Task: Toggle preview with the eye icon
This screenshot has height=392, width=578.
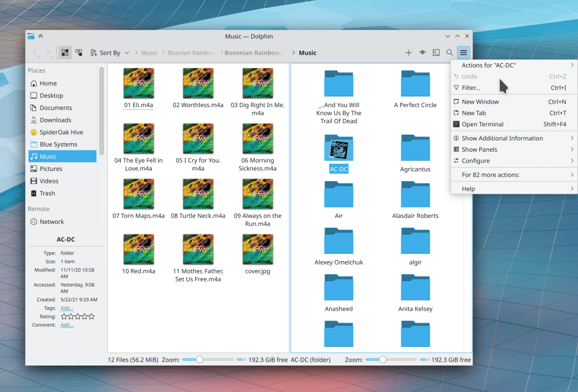Action: pos(422,52)
